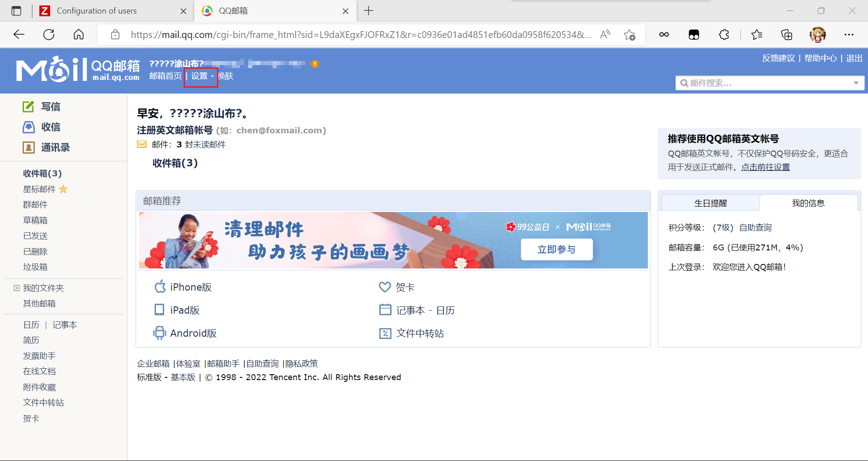Click the star icon next to 星标邮件

click(63, 189)
